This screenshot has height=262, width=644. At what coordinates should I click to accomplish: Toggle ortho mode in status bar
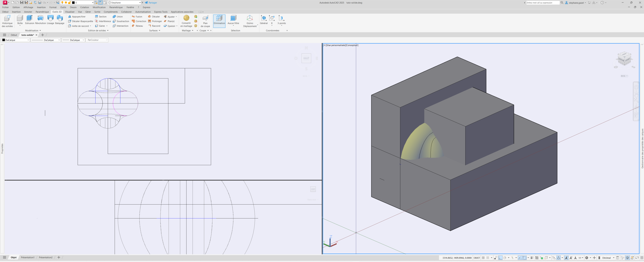500,258
